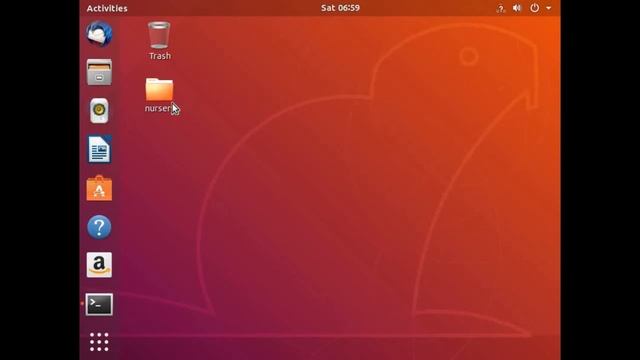Open Ubuntu Software store
640x360 pixels.
click(99, 188)
